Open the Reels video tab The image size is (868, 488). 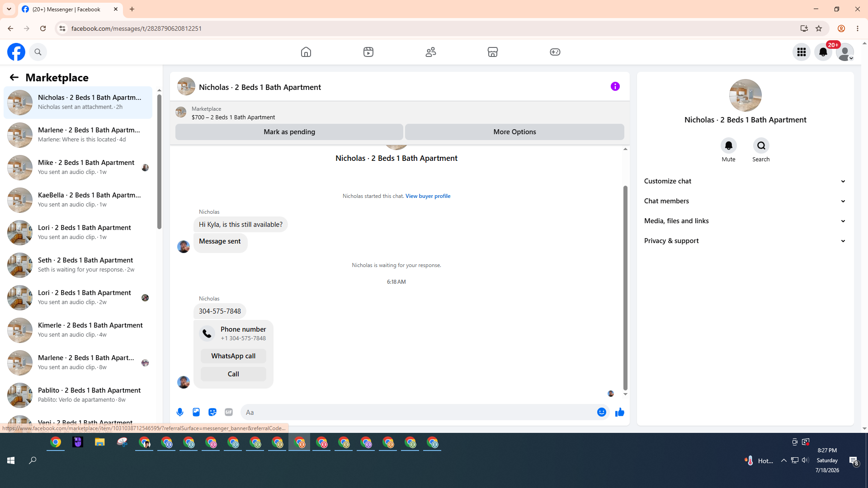(368, 52)
